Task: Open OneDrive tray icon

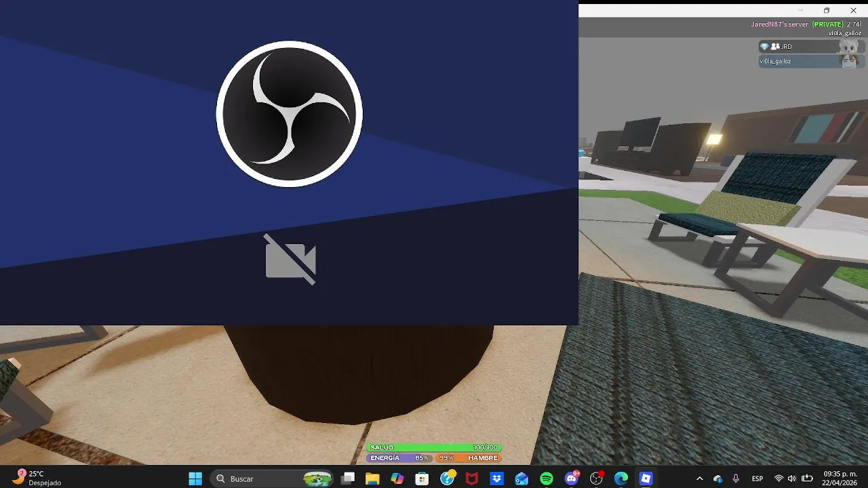Action: (x=717, y=479)
